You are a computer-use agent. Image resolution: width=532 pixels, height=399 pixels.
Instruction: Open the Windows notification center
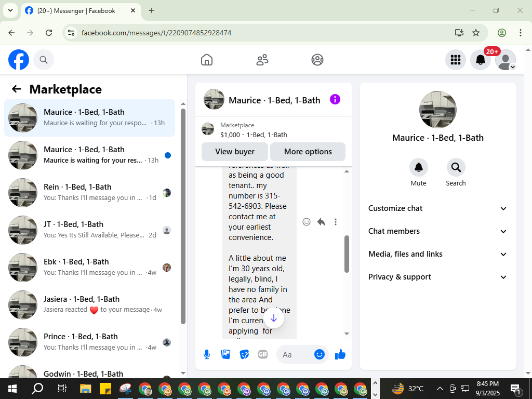click(515, 389)
